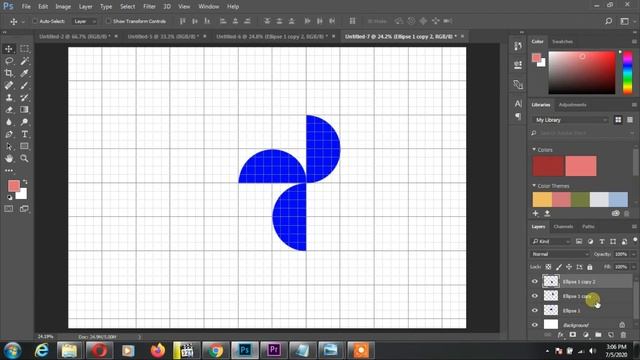640x360 pixels.
Task: Select the Brush tool
Action: (x=24, y=85)
